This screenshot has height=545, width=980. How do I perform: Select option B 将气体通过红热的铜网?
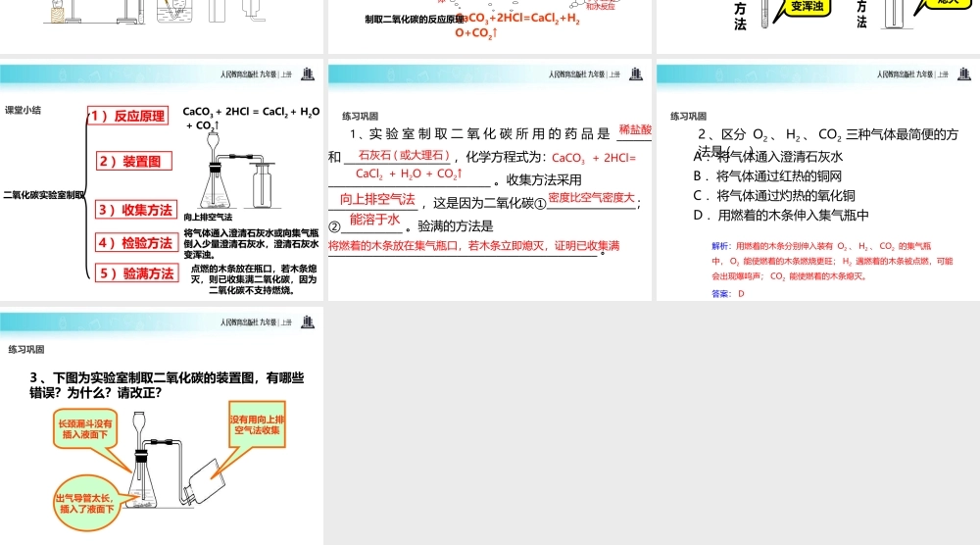[767, 176]
